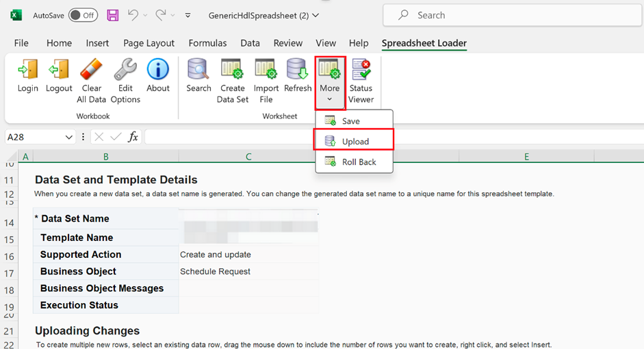Toggle the AutoSave switch
The image size is (644, 349).
coord(83,15)
